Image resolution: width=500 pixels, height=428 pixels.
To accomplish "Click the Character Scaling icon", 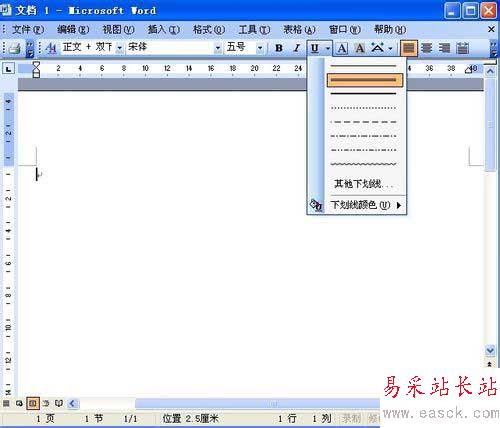I will coord(377,48).
